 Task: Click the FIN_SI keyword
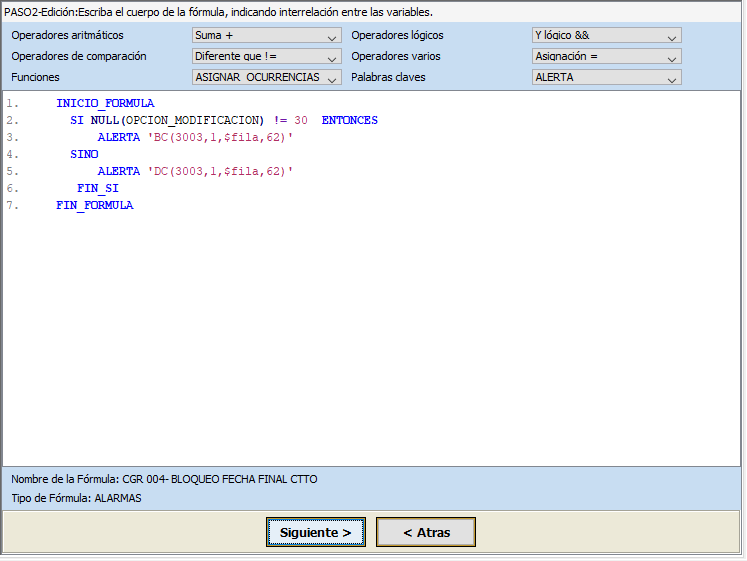(x=98, y=188)
